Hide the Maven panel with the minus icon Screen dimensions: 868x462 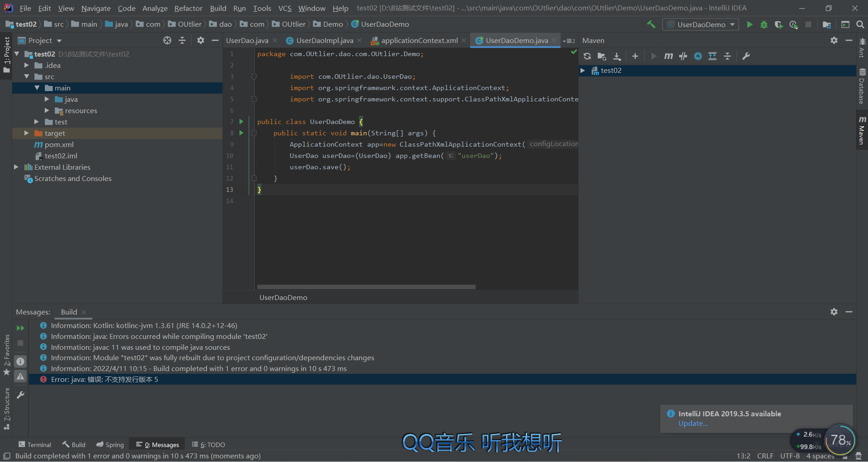(x=849, y=40)
